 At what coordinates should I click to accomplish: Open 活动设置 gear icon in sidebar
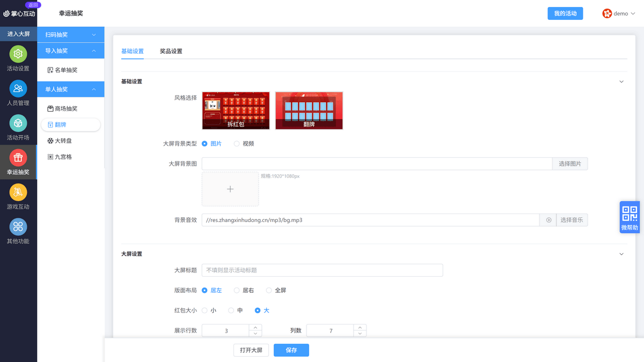(18, 54)
